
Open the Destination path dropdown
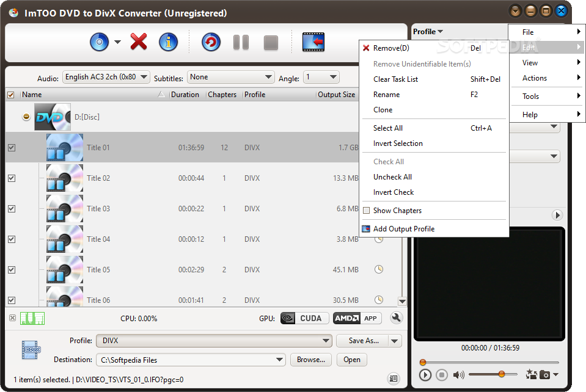click(x=191, y=360)
